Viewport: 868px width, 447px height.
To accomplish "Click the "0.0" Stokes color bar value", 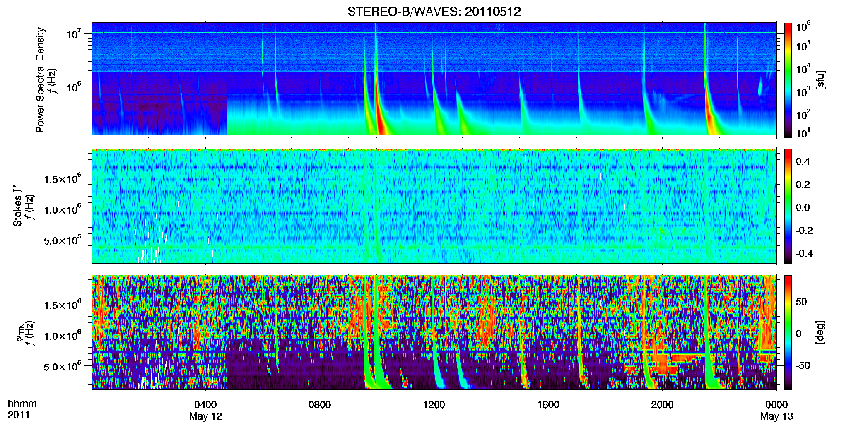I will click(803, 208).
